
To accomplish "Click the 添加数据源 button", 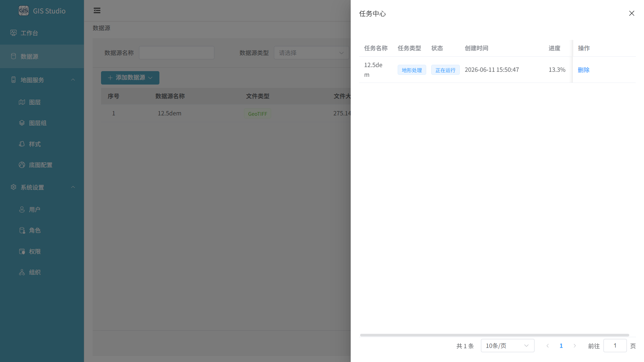I will (x=130, y=78).
